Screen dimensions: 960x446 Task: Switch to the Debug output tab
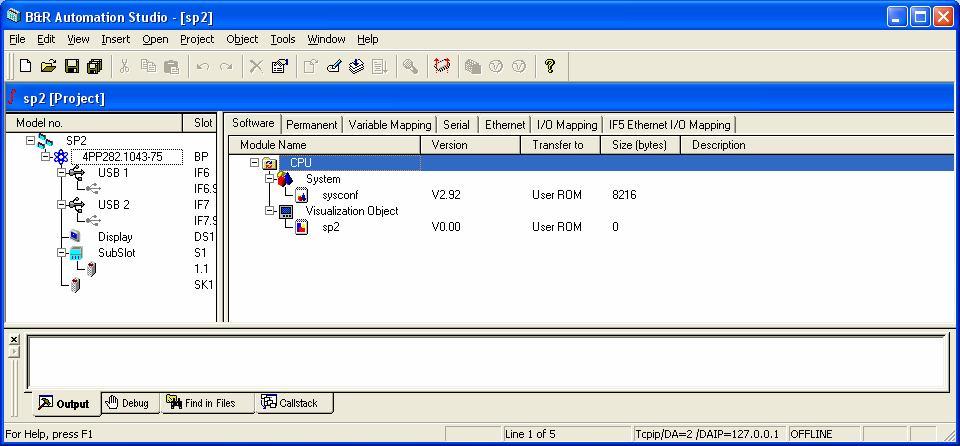click(x=129, y=403)
